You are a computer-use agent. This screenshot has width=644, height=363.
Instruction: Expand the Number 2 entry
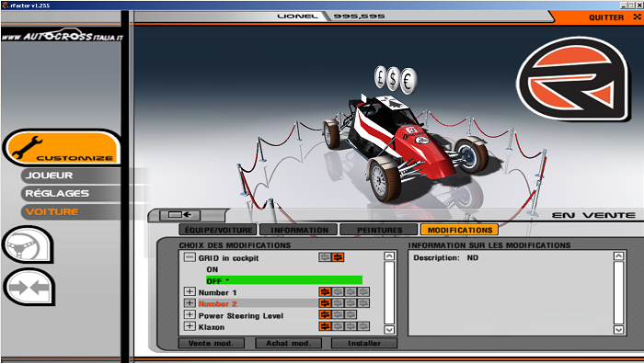[190, 303]
